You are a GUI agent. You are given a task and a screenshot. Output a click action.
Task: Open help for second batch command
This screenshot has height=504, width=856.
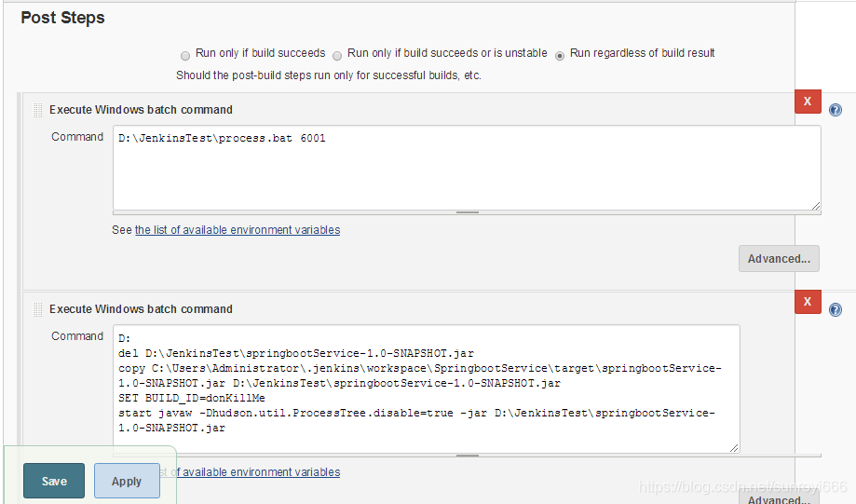point(836,309)
